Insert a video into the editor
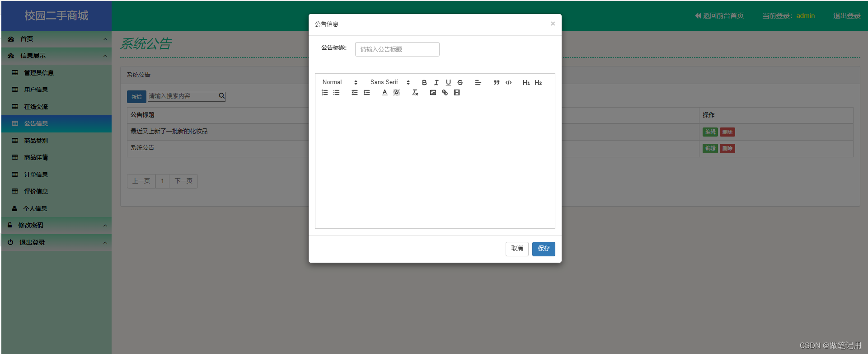This screenshot has height=354, width=868. tap(457, 92)
